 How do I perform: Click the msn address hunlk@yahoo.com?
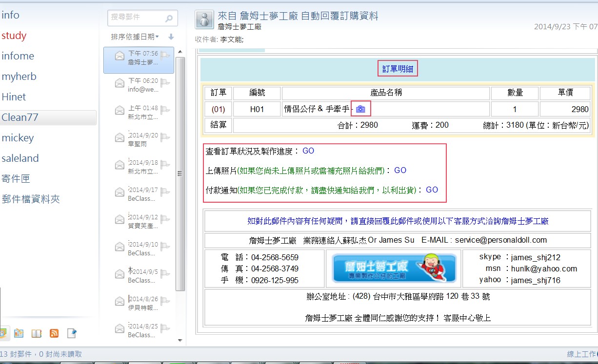coord(544,268)
